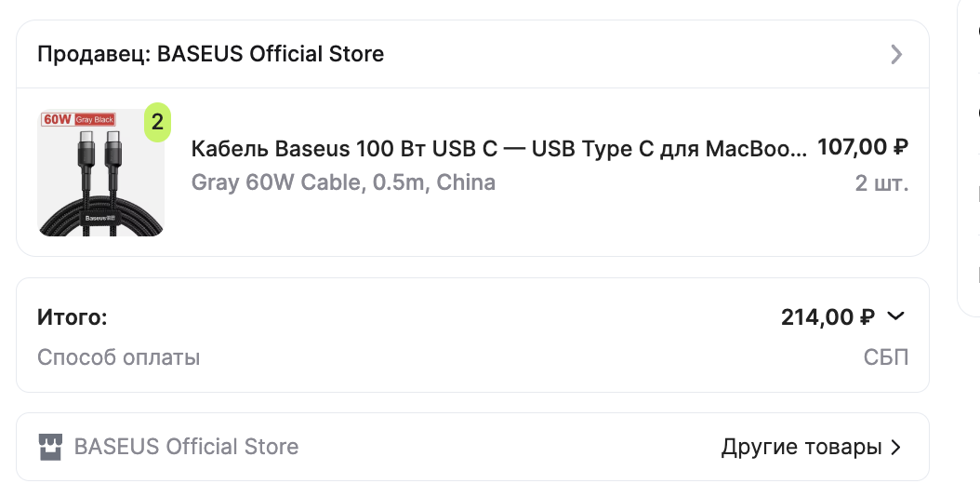Click the 107,00 ₽ item price
Screen dimensions: 980x497
click(862, 147)
